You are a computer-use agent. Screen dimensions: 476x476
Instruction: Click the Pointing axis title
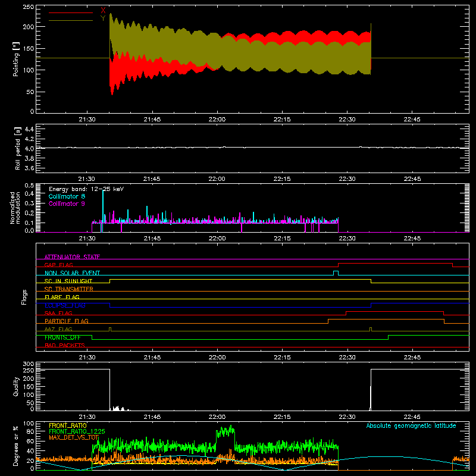16,59
